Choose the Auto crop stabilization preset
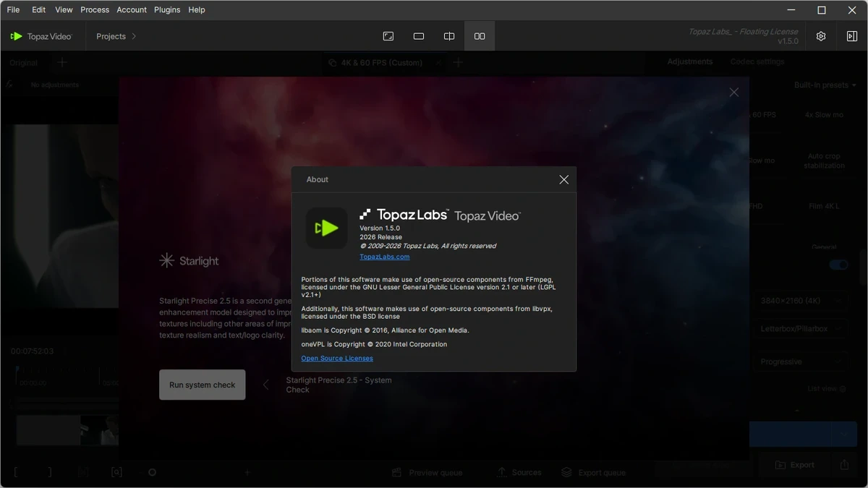 pyautogui.click(x=824, y=160)
